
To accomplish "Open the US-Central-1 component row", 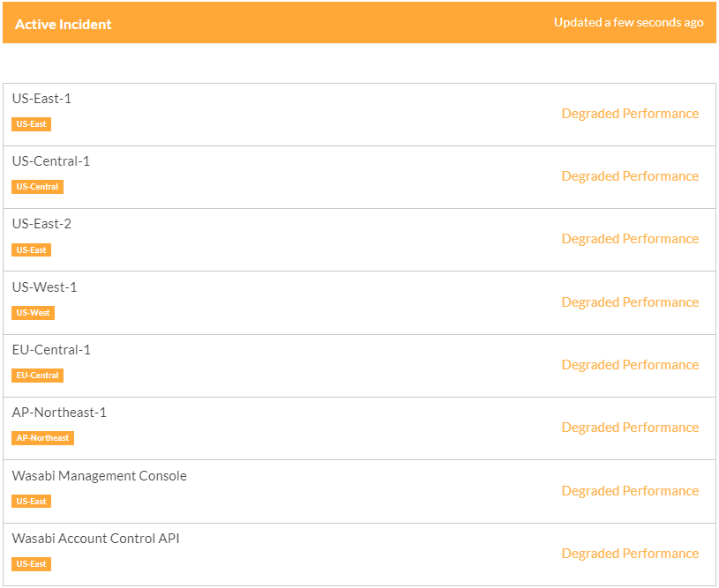I will pos(360,177).
